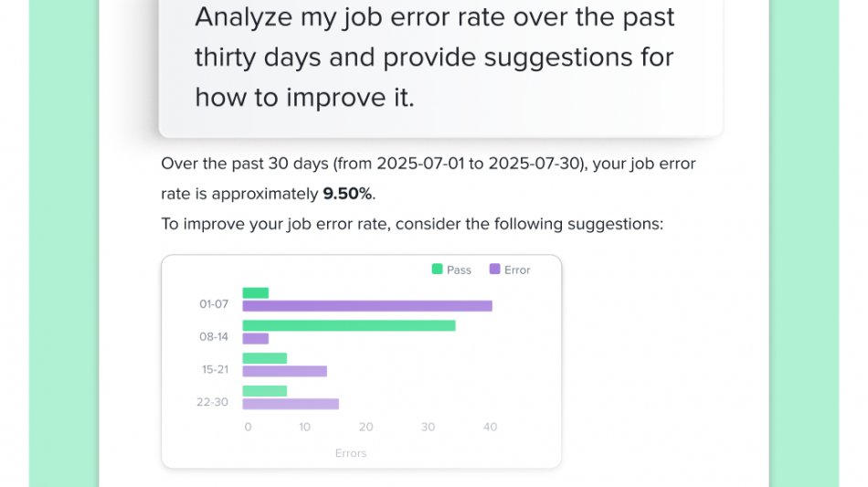Pick the 22-30 purple Error bar
Image resolution: width=868 pixels, height=487 pixels.
(291, 404)
